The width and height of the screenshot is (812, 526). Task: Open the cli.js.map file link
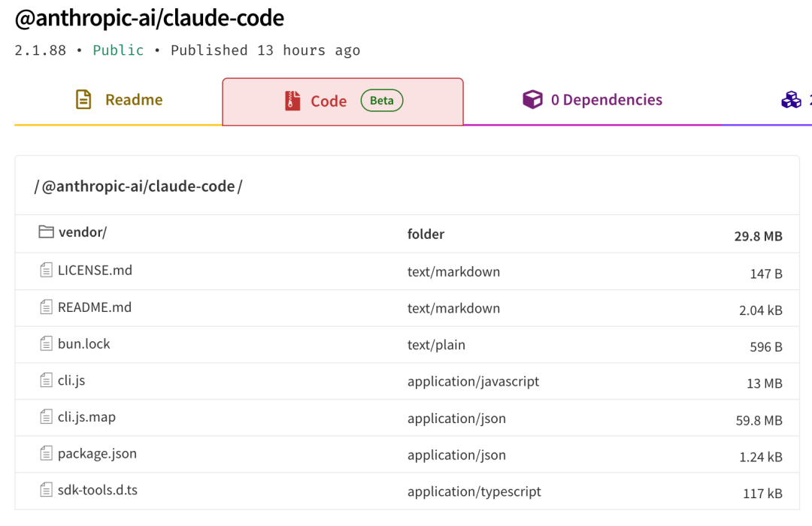pyautogui.click(x=86, y=417)
